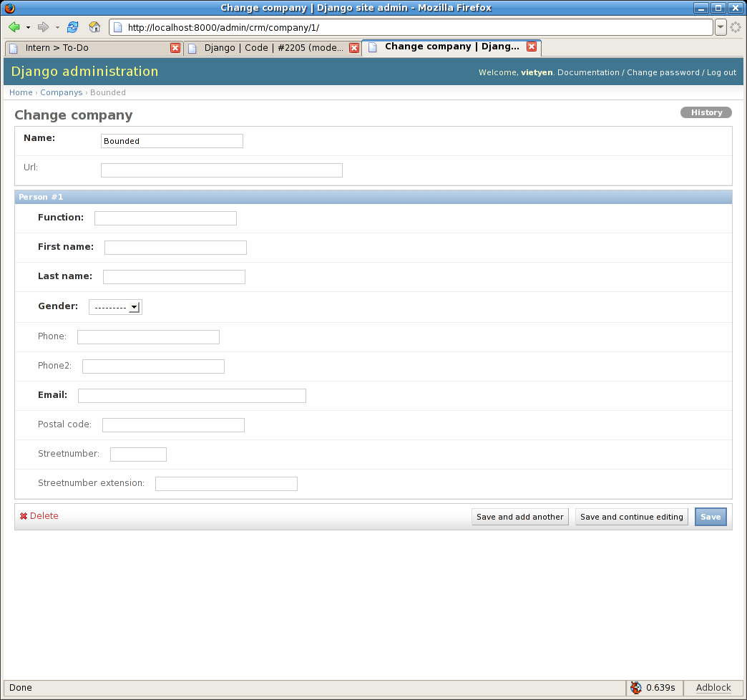747x700 pixels.
Task: Click the Streetnumber input field
Action: point(138,454)
